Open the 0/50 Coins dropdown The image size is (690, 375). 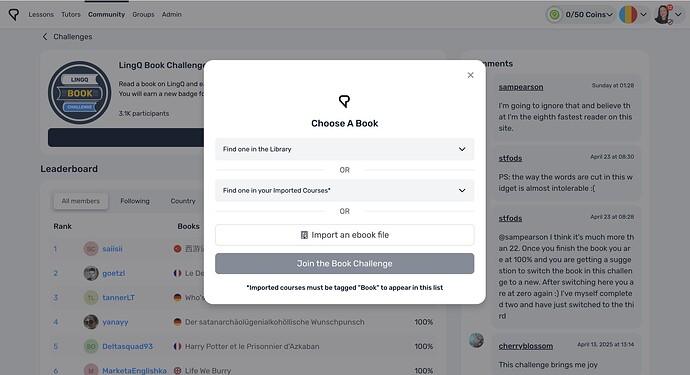(589, 15)
